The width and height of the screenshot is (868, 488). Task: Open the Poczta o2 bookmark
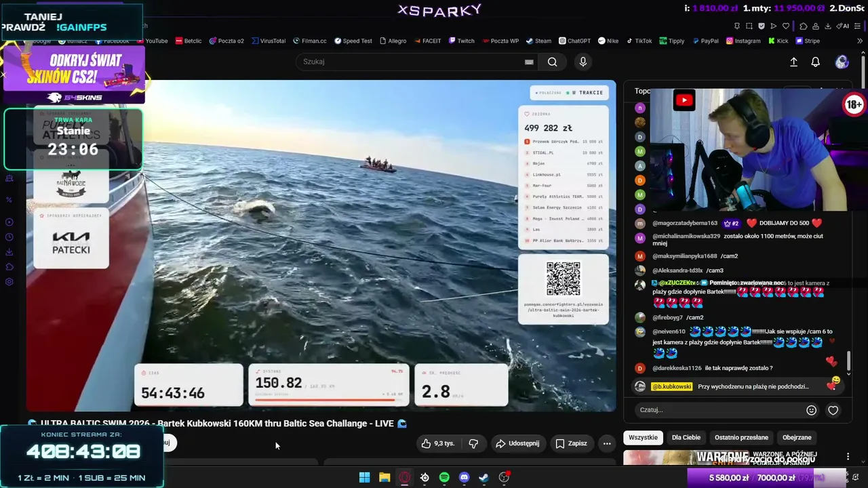226,41
